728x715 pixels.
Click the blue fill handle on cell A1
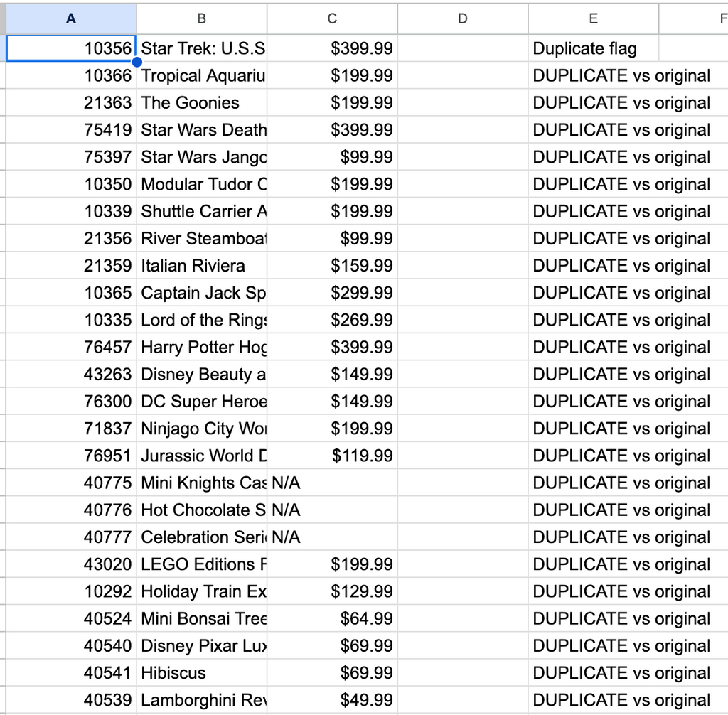click(x=136, y=62)
